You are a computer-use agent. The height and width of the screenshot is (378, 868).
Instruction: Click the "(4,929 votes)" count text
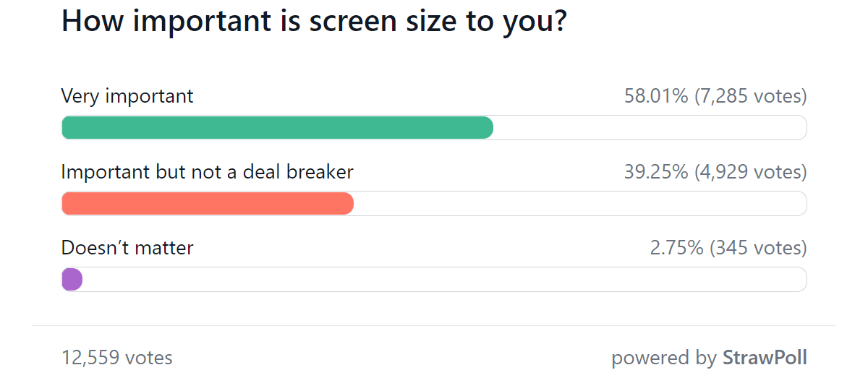coord(750,172)
